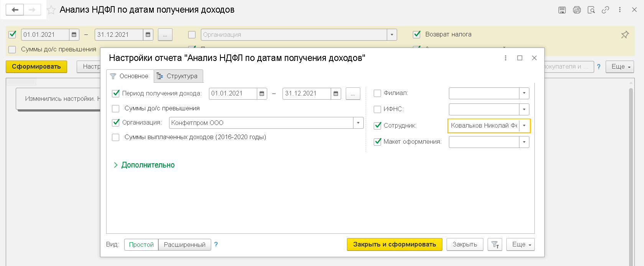Open main toolbar 'Еще' menu
This screenshot has height=266, width=644.
pos(620,67)
